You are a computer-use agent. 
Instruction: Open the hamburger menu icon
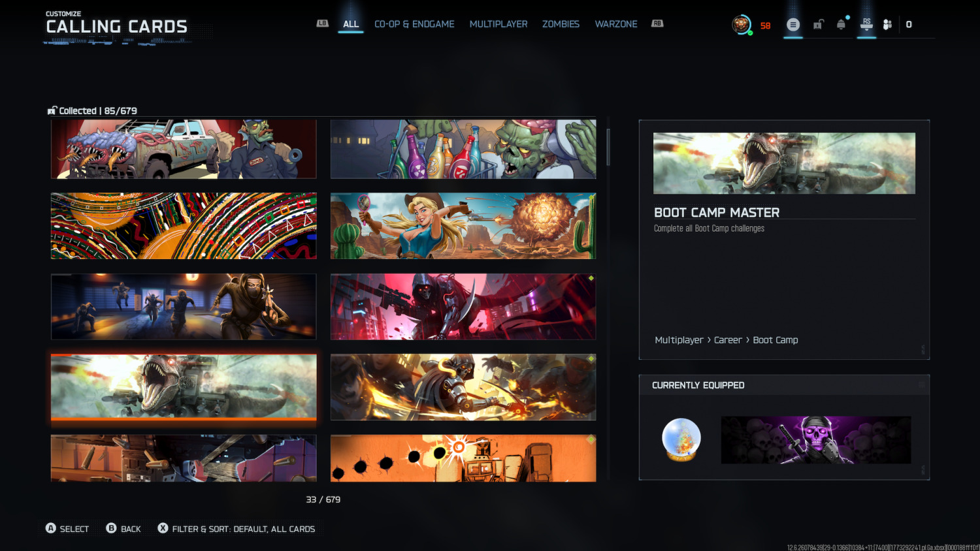[x=793, y=25]
